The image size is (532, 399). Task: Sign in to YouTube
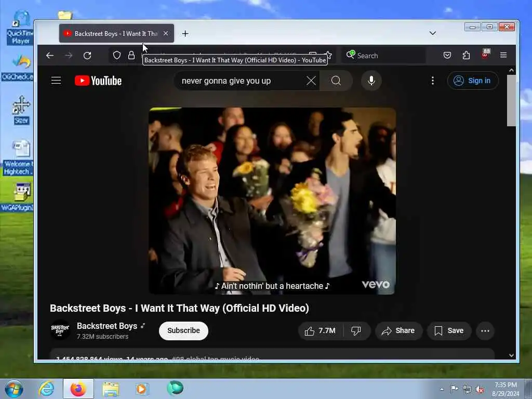[x=473, y=81]
